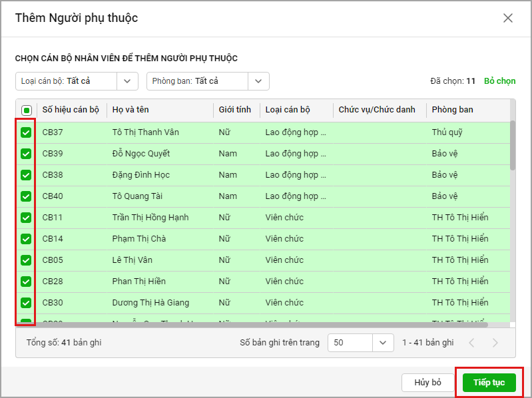Sort by Số hiệu cán bộ column header
The width and height of the screenshot is (532, 398).
click(71, 110)
